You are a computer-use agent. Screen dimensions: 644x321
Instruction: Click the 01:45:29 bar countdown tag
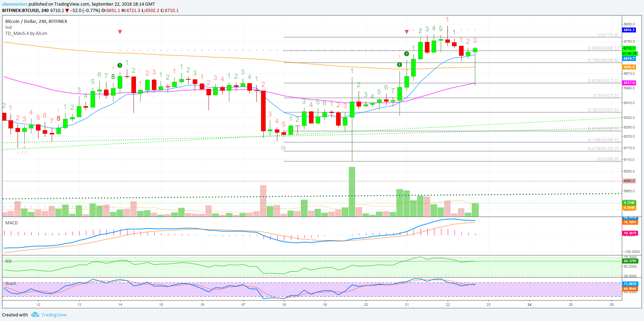pyautogui.click(x=630, y=54)
